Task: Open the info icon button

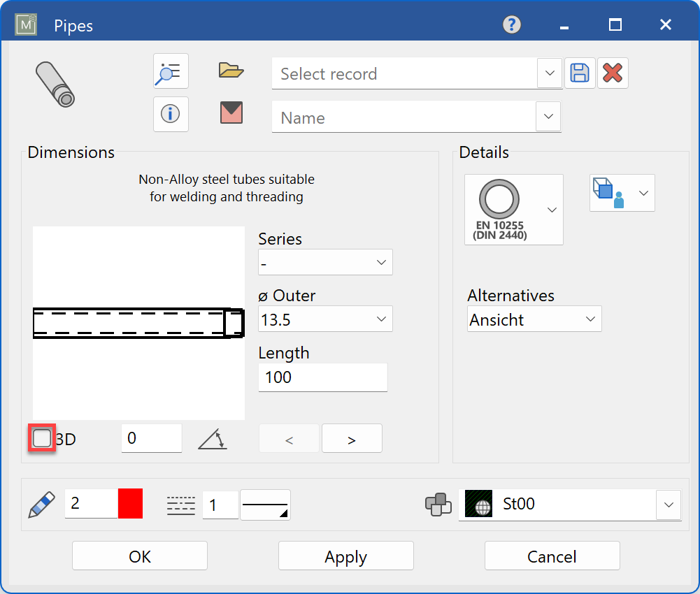Action: (171, 114)
